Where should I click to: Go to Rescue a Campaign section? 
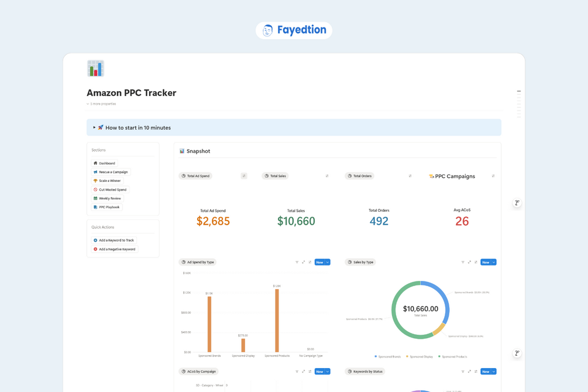111,172
